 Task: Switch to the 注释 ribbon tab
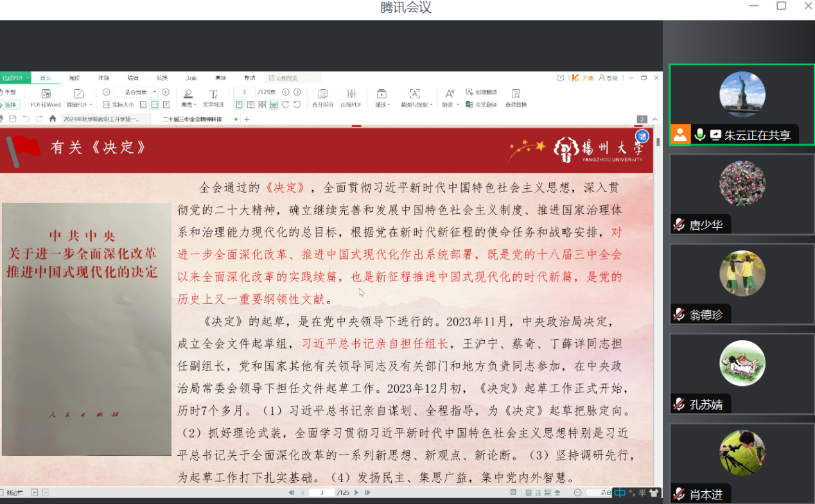tap(103, 78)
